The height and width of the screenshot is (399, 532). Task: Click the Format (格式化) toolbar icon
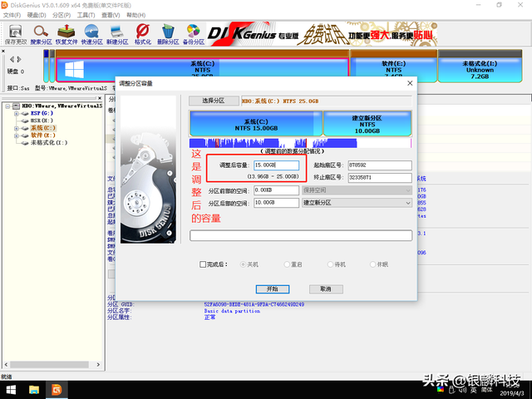click(143, 34)
